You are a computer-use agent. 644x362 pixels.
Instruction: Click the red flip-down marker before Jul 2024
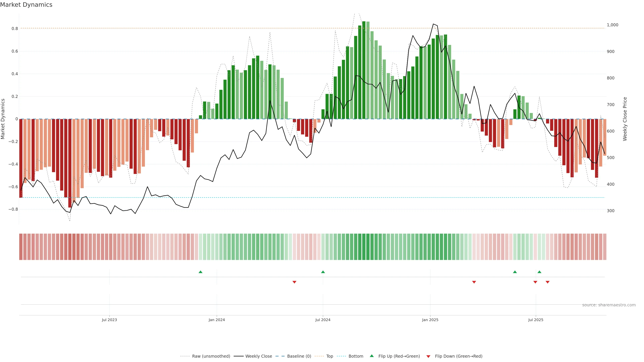[294, 282]
